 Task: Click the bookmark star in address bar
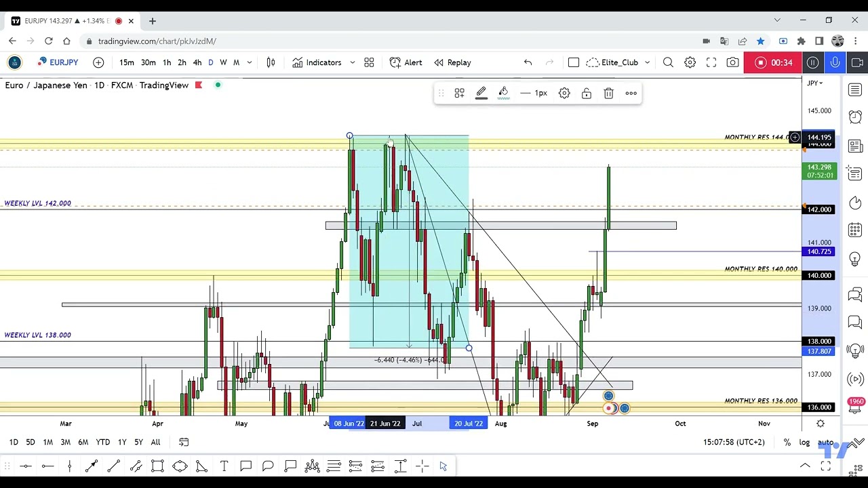tap(760, 41)
